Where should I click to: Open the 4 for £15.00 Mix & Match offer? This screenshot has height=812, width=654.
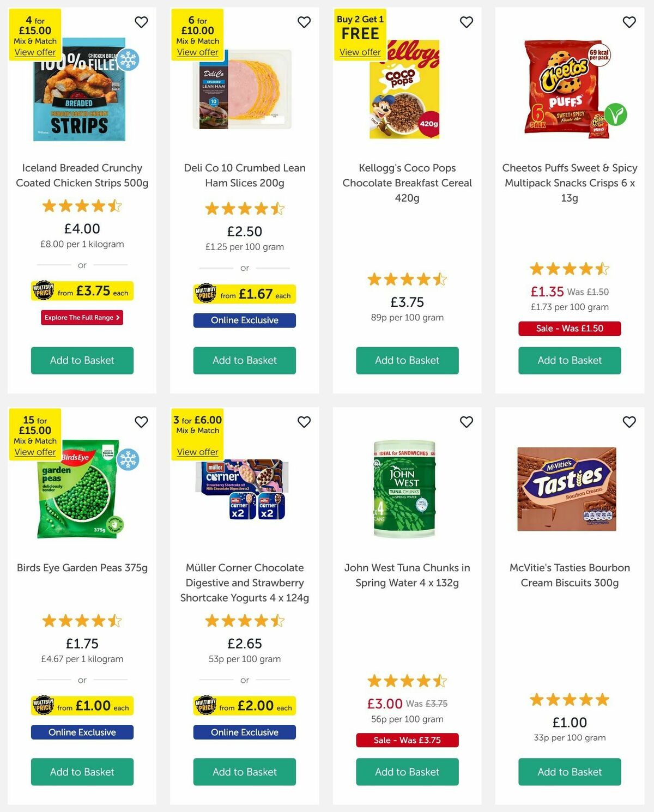35,52
